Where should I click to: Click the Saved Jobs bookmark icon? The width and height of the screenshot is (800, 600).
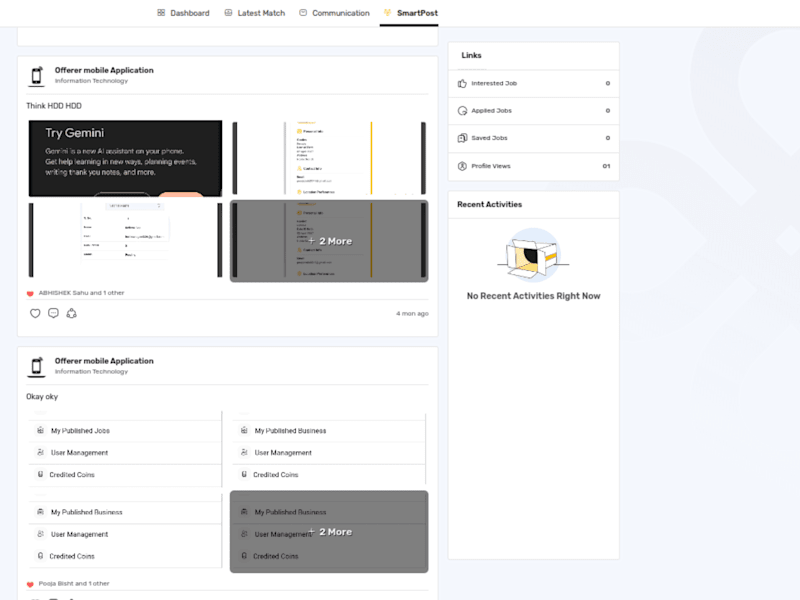462,138
